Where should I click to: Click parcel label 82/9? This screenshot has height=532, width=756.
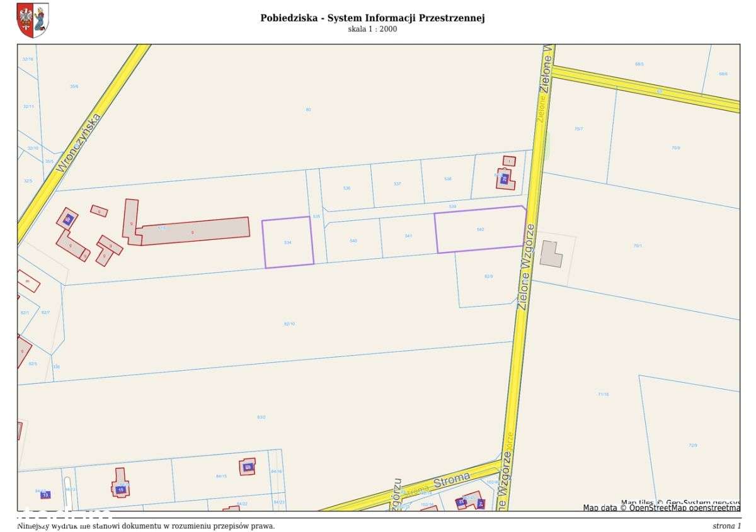[x=488, y=276]
